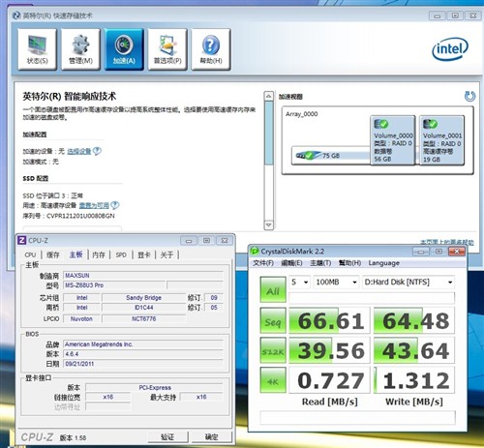This screenshot has width=484, height=448.
Task: Click the help icon beside 选择设备
Action: 97,151
